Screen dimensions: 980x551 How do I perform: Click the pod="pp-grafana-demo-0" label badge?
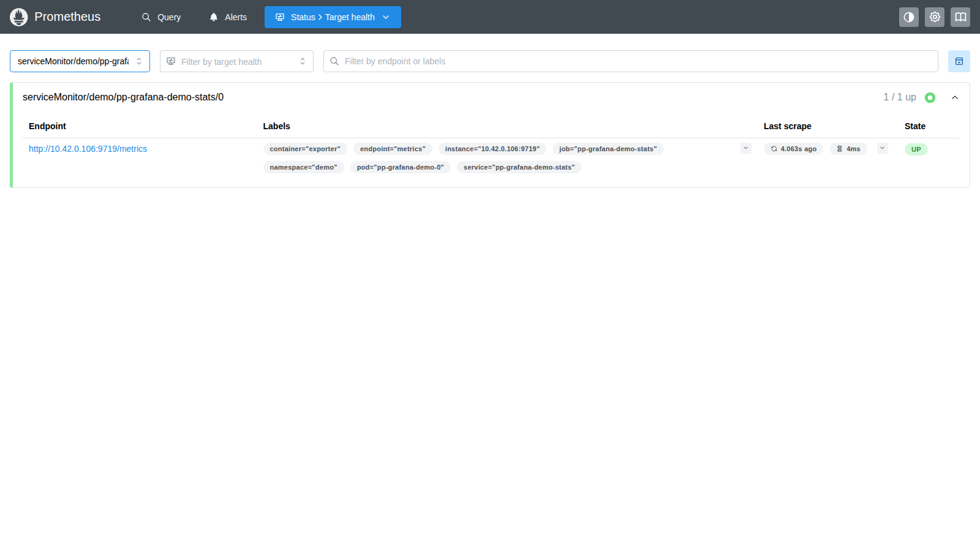tap(401, 167)
